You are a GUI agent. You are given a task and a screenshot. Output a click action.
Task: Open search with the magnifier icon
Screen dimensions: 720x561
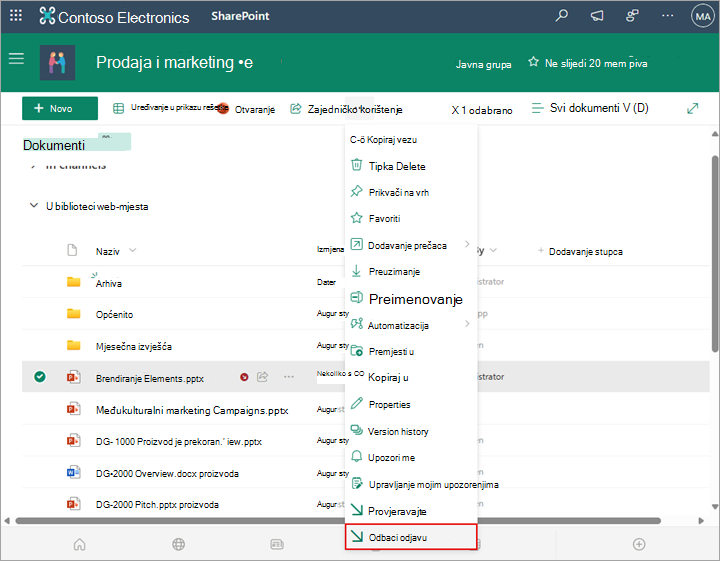[561, 16]
